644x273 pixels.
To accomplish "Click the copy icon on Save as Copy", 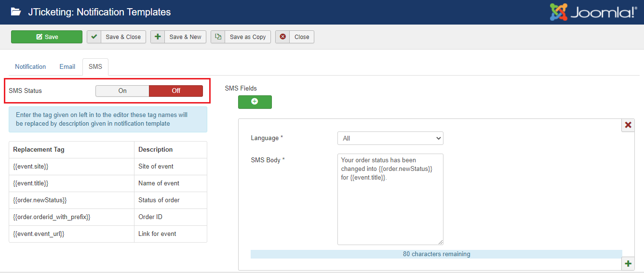I will 218,37.
